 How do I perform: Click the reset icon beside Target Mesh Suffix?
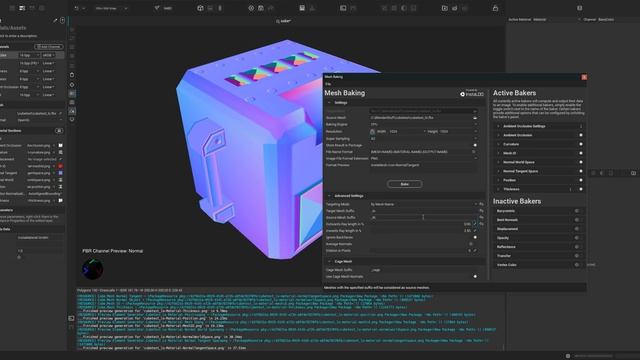click(x=482, y=211)
